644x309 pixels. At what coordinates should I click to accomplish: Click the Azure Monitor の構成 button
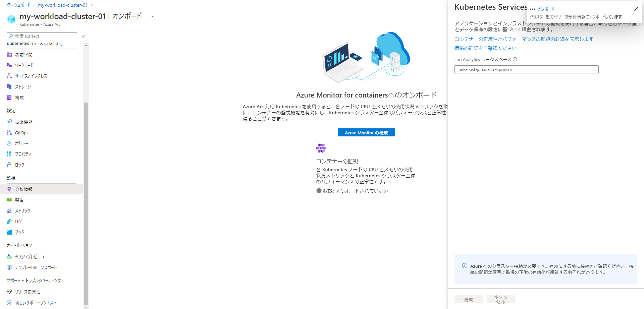point(366,133)
